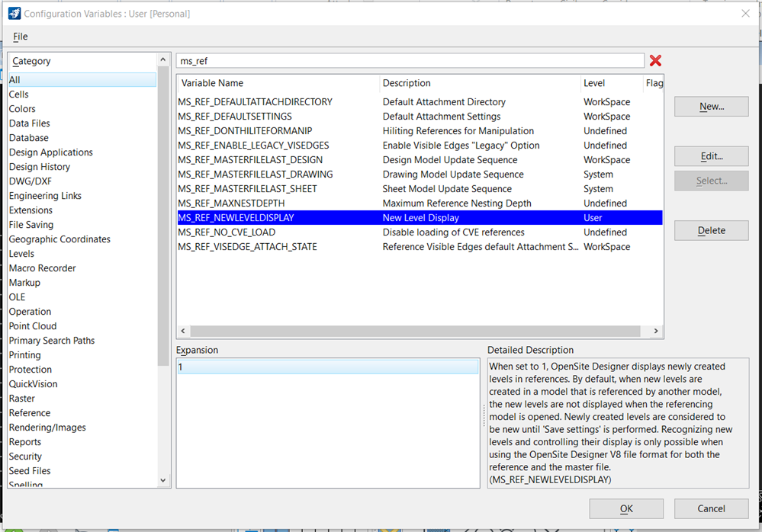Viewport: 762px width, 532px height.
Task: Select the MS_REF_MASTERFILELAST_DRAWING variable row
Action: click(x=420, y=175)
